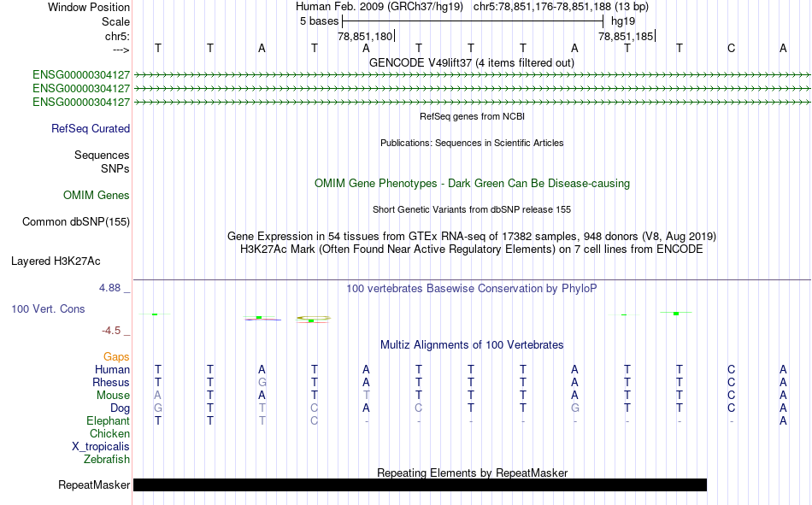Screen dimensions: 812x505
Task: Open the GTEx Gene Expression track title
Action: [471, 236]
